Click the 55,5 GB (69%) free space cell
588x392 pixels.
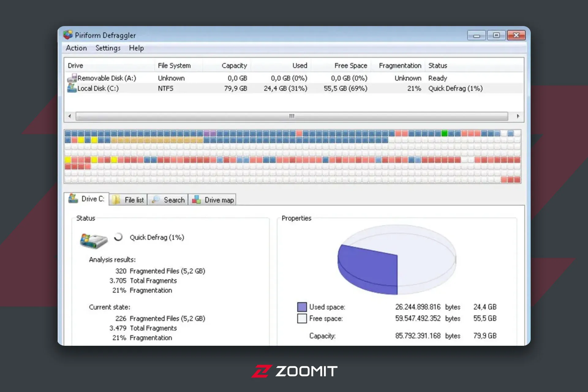(345, 88)
